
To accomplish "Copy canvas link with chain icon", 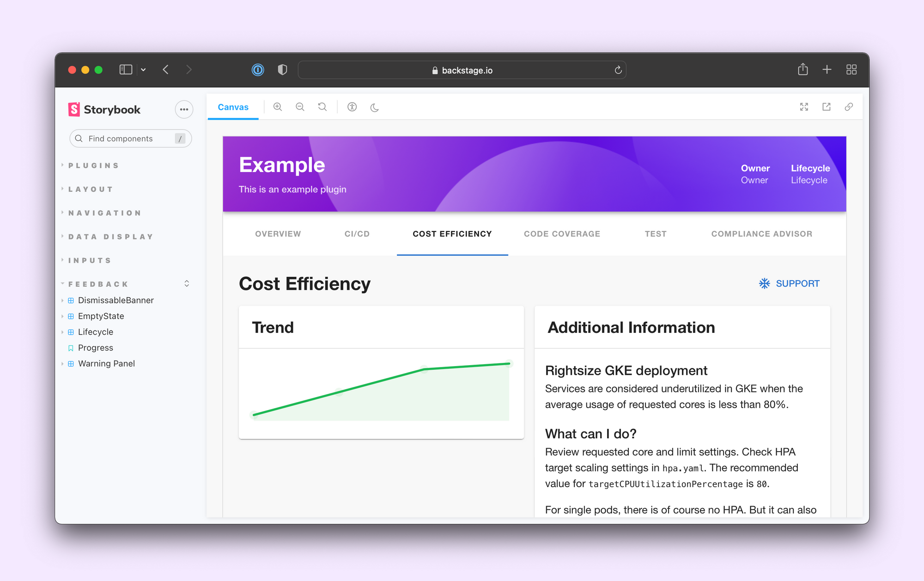I will (x=849, y=107).
